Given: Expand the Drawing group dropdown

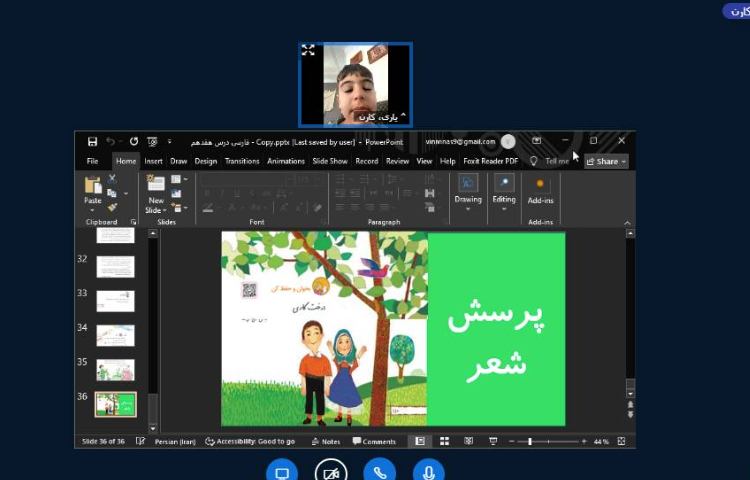Looking at the screenshot, I should click(x=468, y=209).
